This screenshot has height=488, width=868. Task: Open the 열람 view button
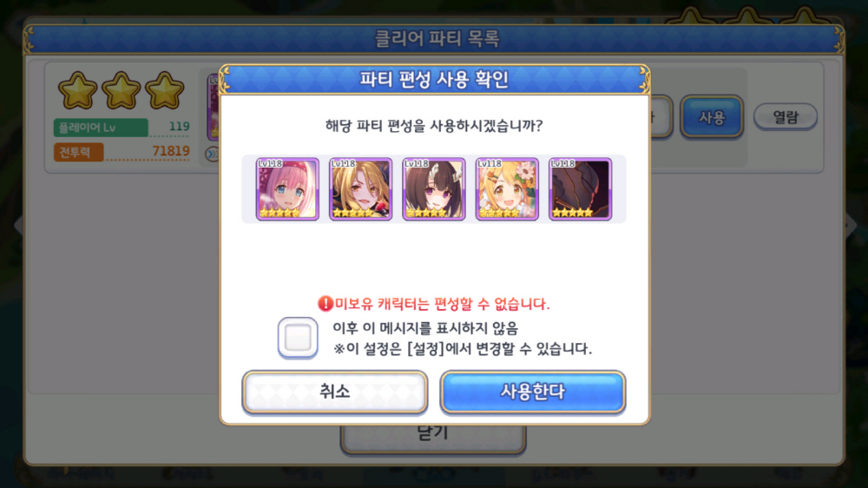(x=786, y=117)
